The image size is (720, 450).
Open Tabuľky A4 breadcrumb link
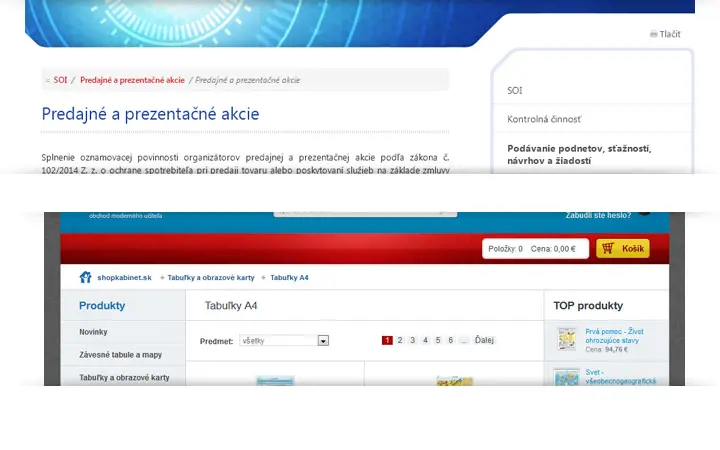pyautogui.click(x=289, y=277)
